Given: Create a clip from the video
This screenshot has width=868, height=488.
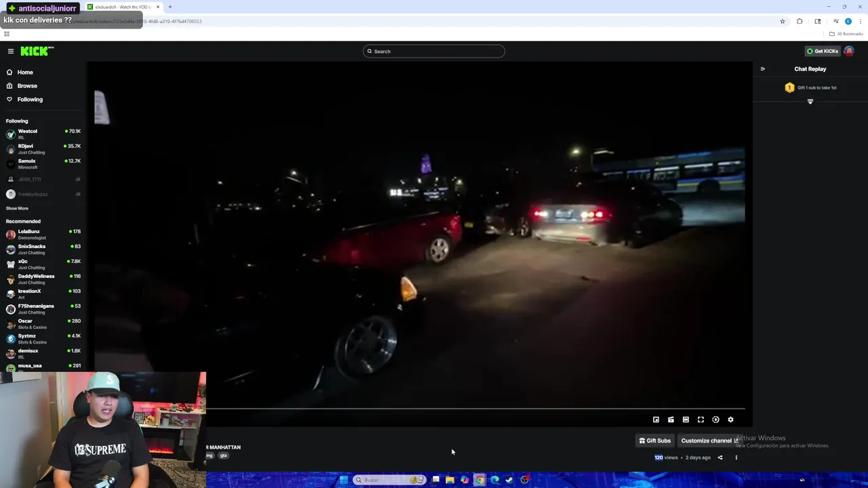Looking at the screenshot, I should click(671, 420).
